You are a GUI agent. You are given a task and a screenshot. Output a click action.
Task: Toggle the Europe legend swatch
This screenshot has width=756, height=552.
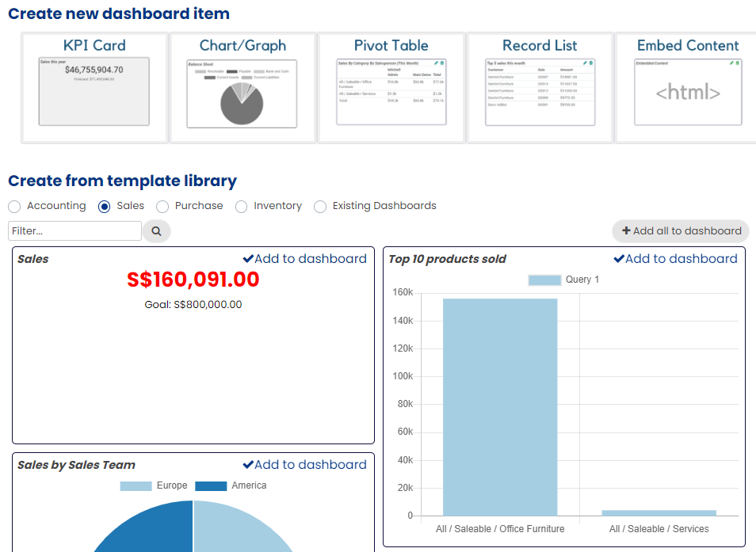pyautogui.click(x=136, y=486)
